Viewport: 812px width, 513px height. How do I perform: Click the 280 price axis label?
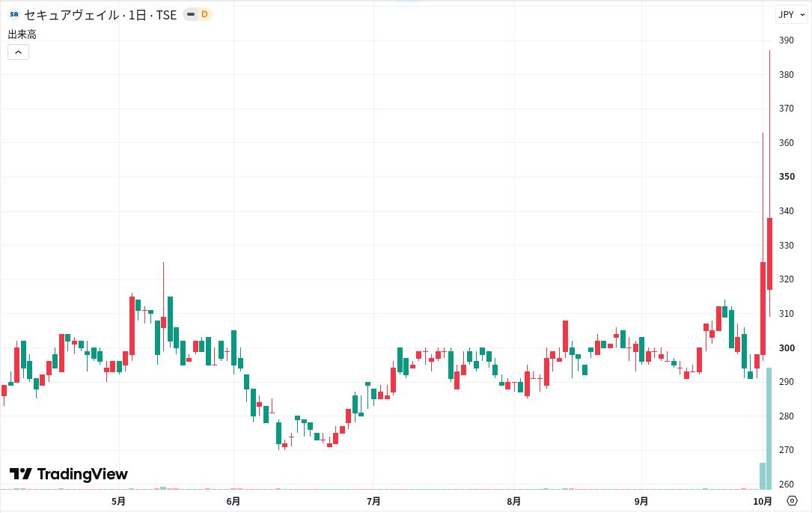tap(786, 416)
